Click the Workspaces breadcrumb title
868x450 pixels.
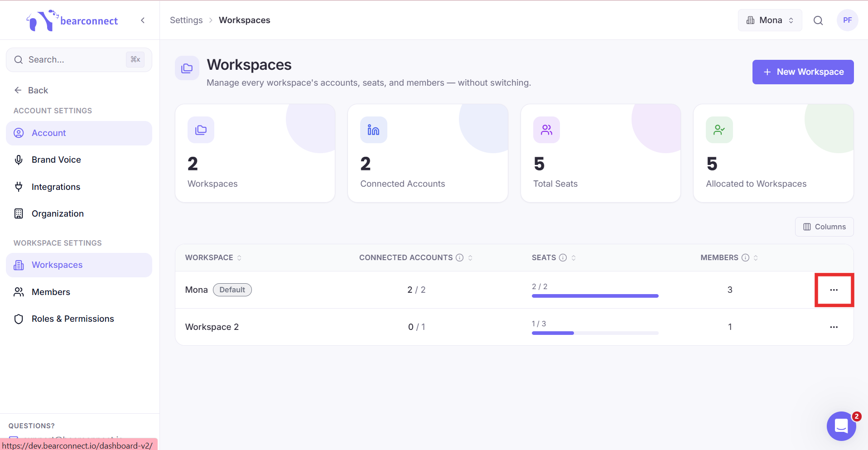point(244,20)
